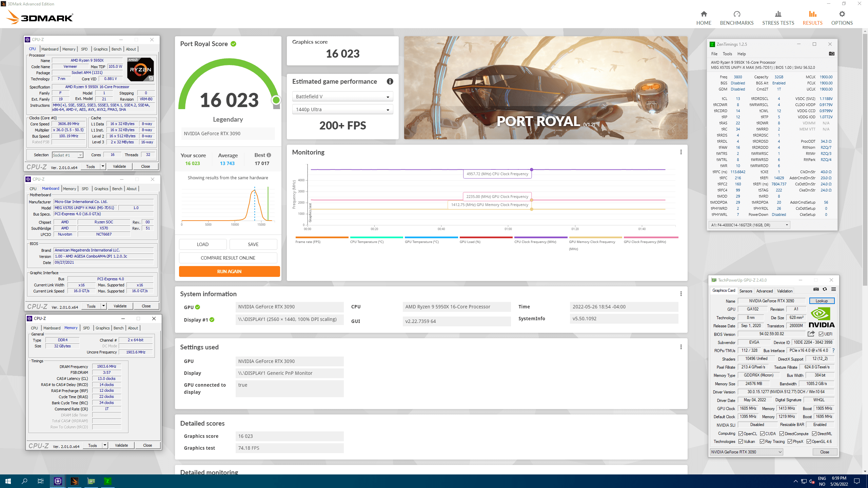Expand Tools dropdown arrow in CPU-Z CPU window
The width and height of the screenshot is (868, 488).
click(103, 166)
